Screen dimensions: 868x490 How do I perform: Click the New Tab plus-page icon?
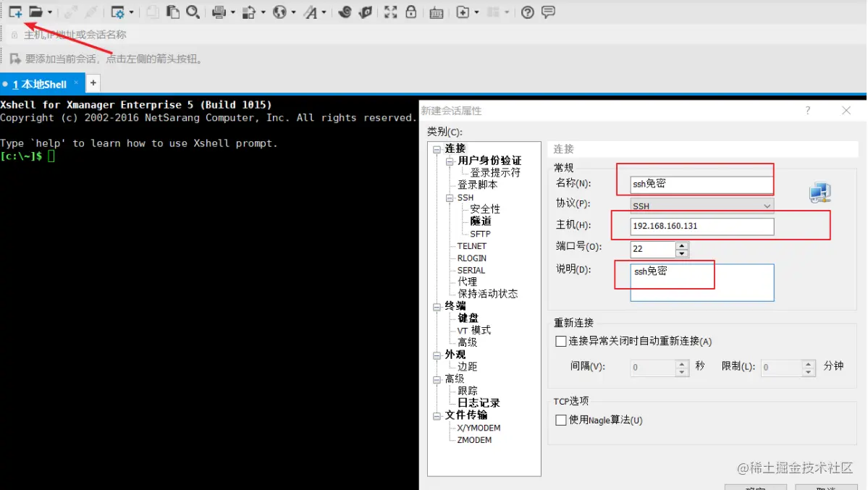click(463, 12)
